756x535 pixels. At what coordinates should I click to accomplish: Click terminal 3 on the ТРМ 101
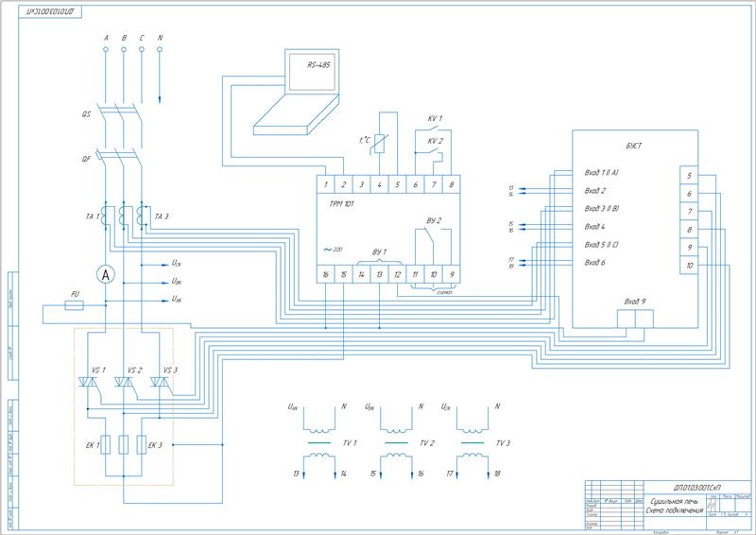(x=362, y=184)
